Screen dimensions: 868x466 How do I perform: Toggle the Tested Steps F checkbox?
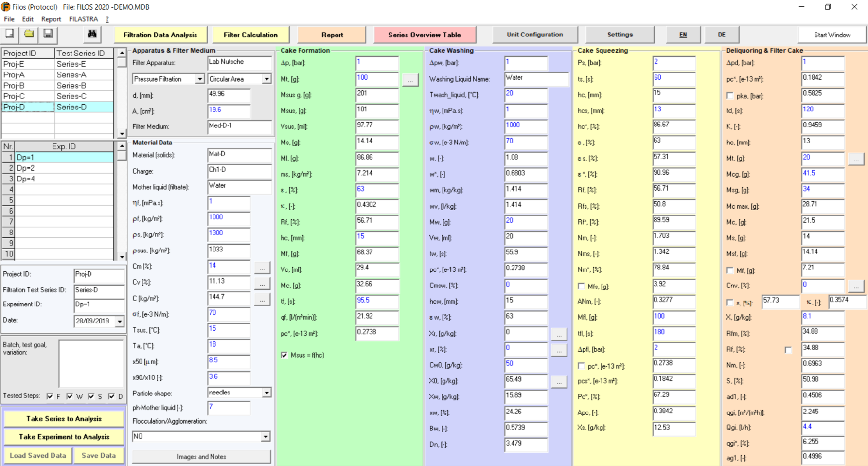coord(50,396)
